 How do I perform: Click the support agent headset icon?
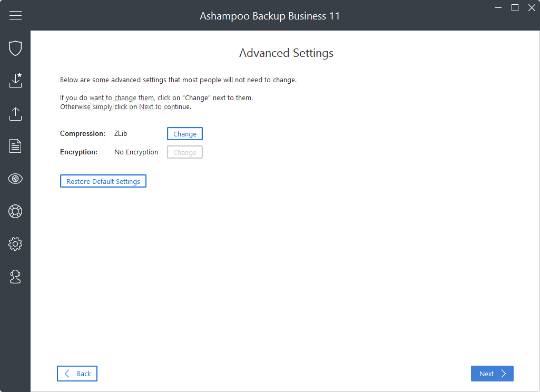click(15, 277)
